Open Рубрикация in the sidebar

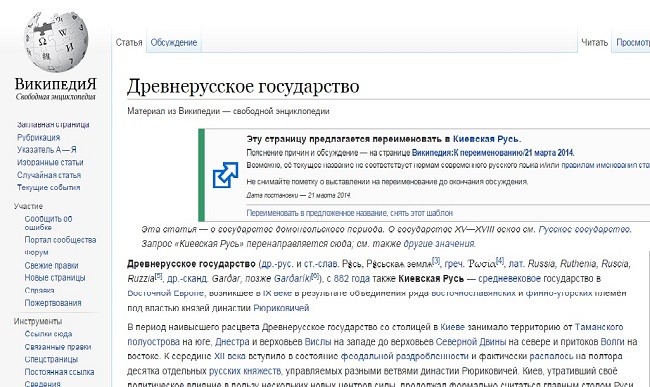[x=39, y=137]
